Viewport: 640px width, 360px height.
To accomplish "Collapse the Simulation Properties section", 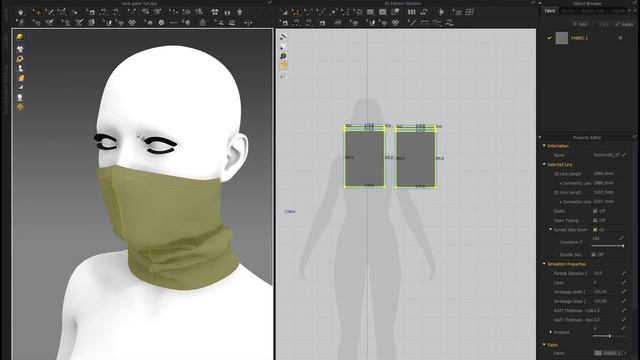I will 544,264.
